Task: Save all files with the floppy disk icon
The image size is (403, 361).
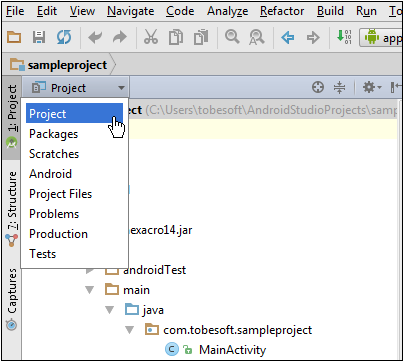Action: pos(39,37)
